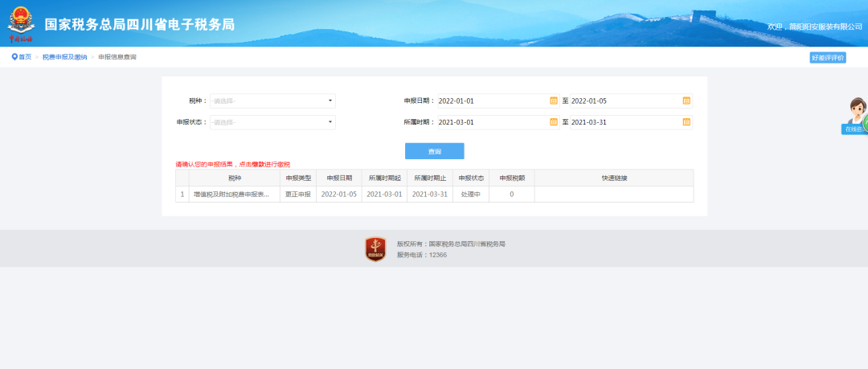Click the 好差评评价 button
The height and width of the screenshot is (369, 868).
[828, 58]
